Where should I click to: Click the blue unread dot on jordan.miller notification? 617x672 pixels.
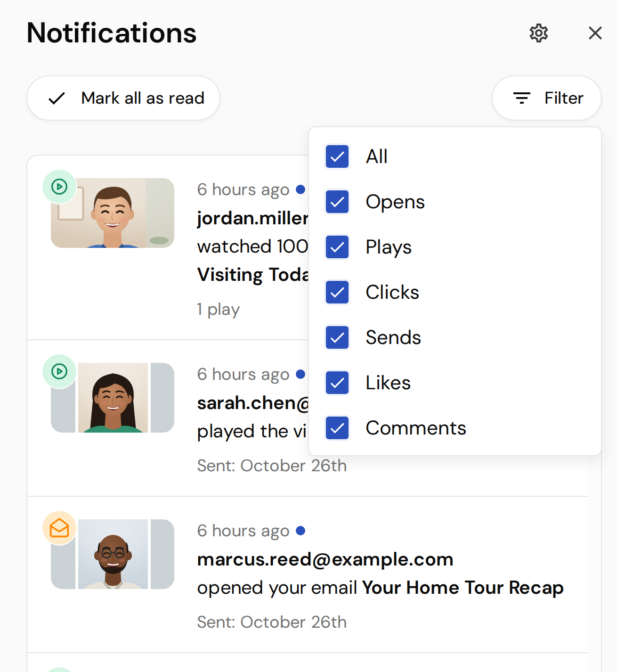pos(300,189)
